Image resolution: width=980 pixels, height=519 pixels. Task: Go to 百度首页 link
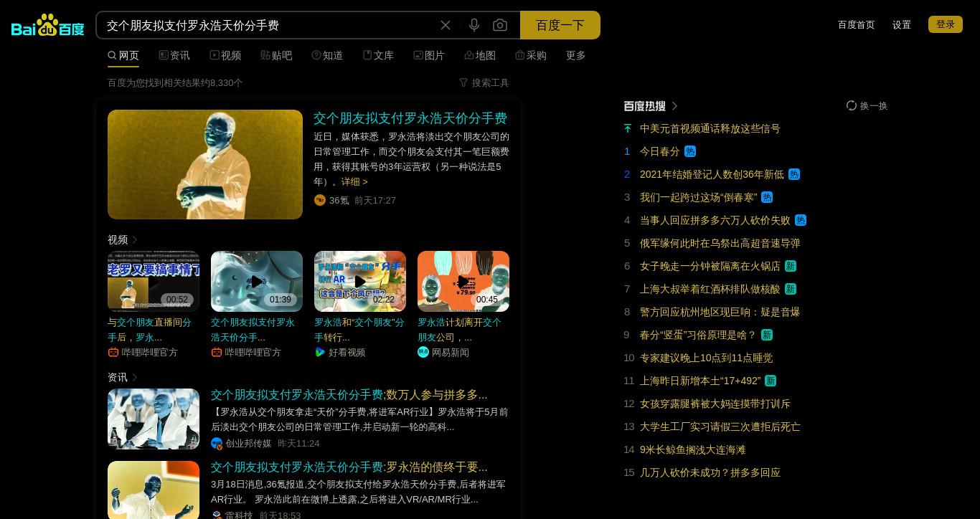856,24
